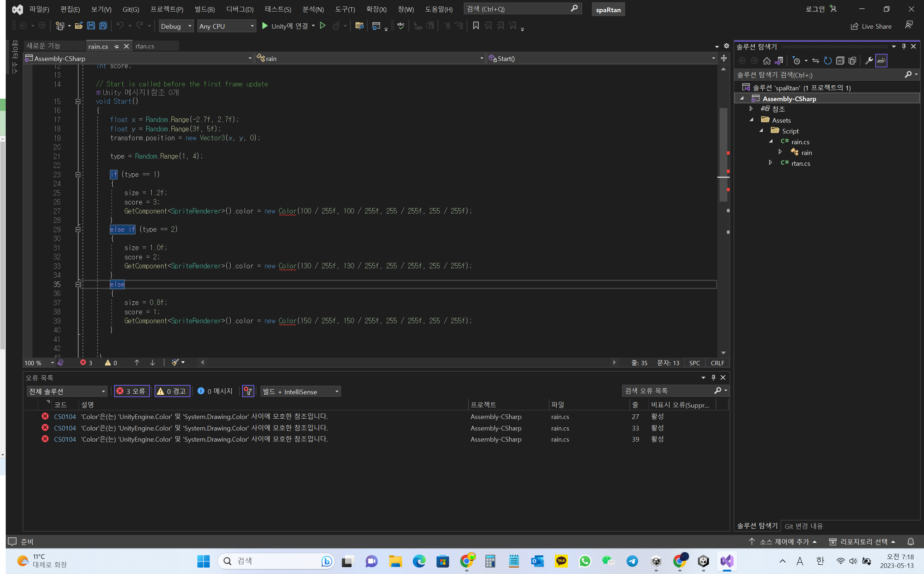Open KakaoTalk from the taskbar
924x574 pixels.
pos(561,561)
